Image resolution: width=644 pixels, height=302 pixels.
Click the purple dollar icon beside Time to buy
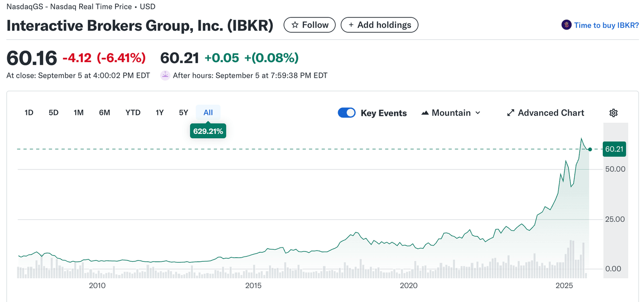(x=566, y=25)
